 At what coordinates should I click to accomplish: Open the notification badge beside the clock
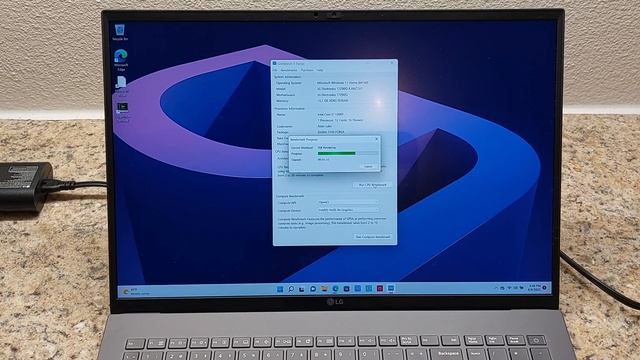point(544,288)
